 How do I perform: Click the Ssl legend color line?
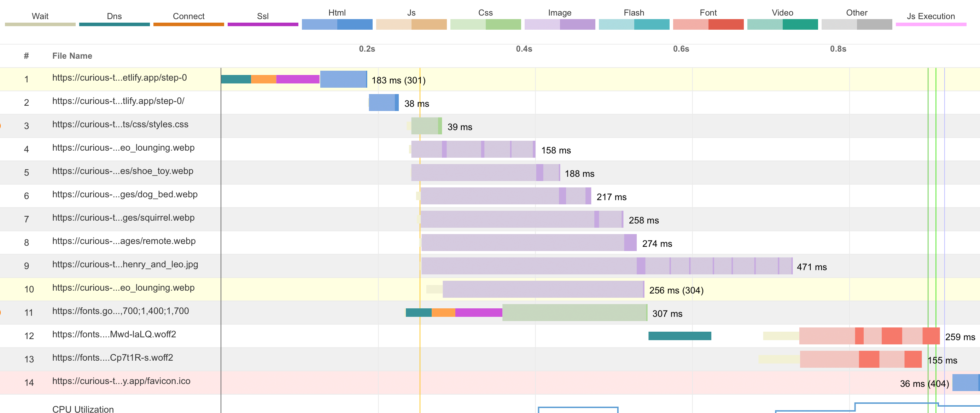click(262, 24)
